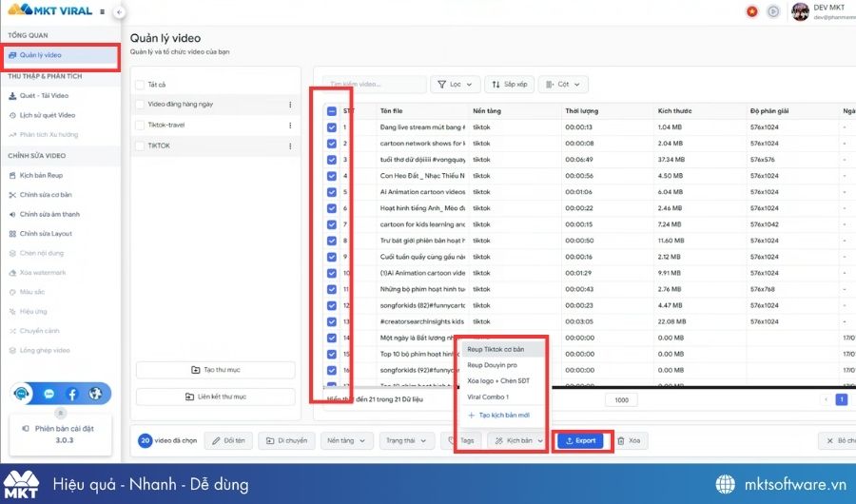Screen dimensions: 856x504
Task: Open the website globe icon
Action: [x=95, y=394]
